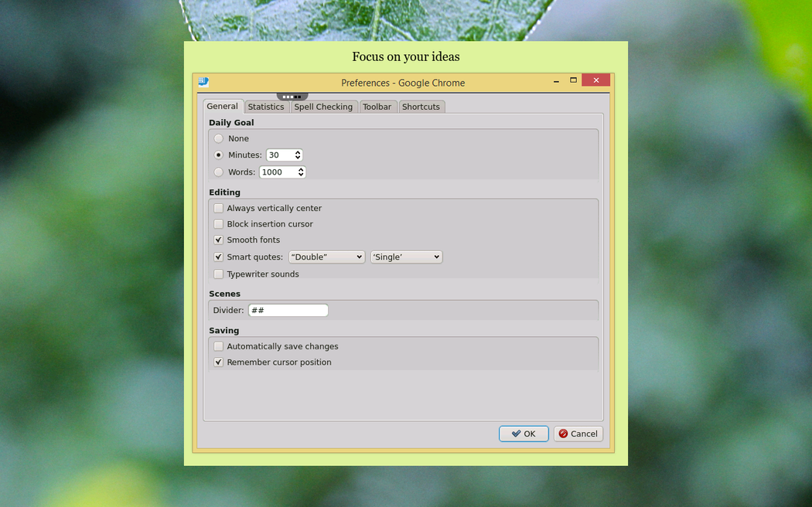
Task: Turn on Automatically save changes
Action: 219,347
